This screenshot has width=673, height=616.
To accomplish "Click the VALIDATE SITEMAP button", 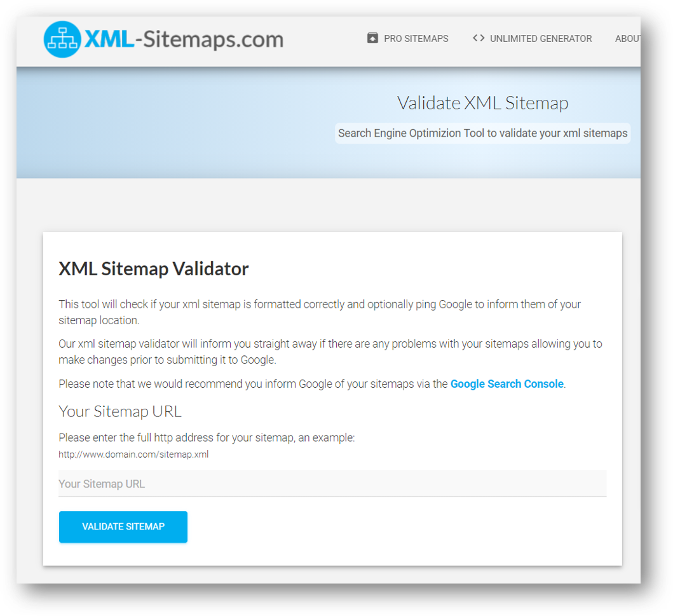I will pos(123,527).
